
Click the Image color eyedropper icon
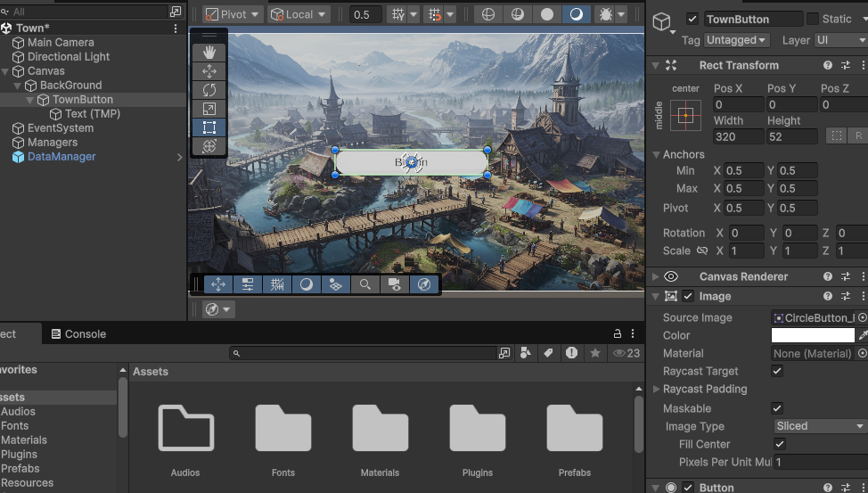[862, 335]
